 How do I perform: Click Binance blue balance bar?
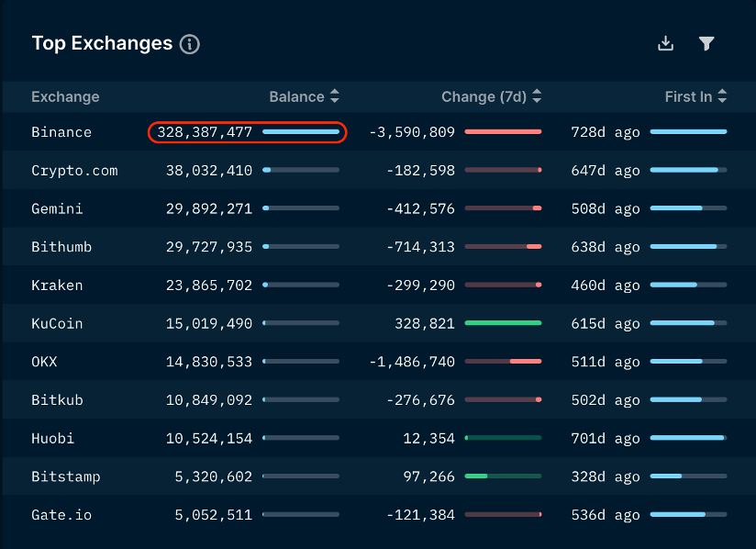301,131
